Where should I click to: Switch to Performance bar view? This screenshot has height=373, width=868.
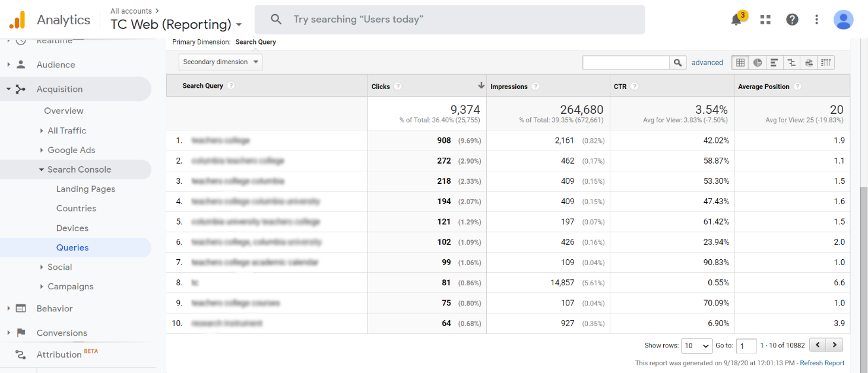(x=774, y=62)
